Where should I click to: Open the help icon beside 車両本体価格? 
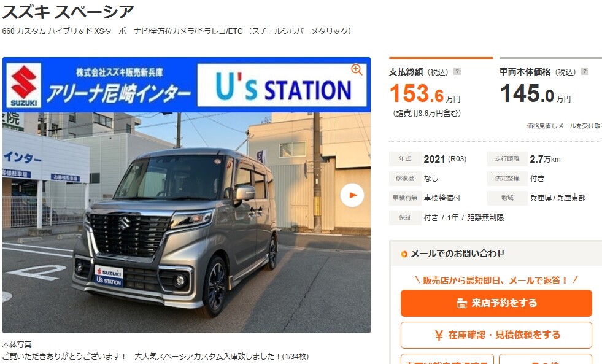pyautogui.click(x=585, y=71)
